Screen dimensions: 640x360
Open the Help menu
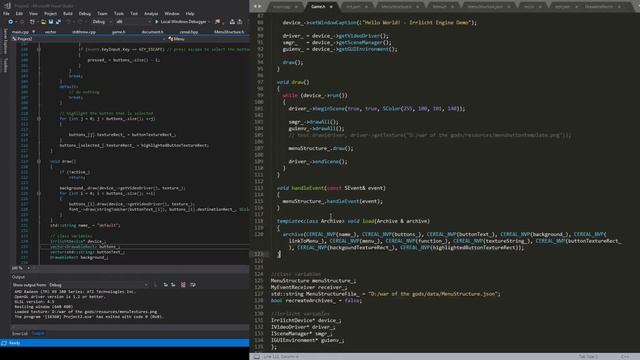[x=190, y=13]
